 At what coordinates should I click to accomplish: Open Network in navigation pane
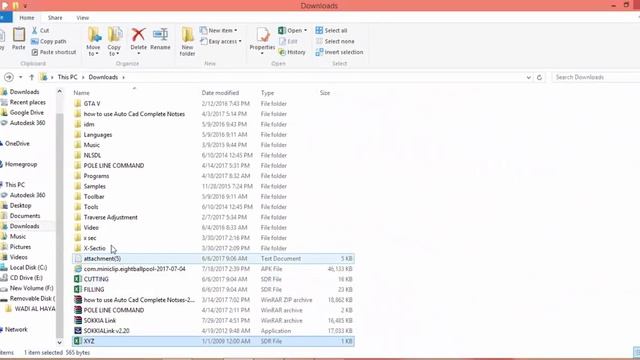click(x=16, y=329)
